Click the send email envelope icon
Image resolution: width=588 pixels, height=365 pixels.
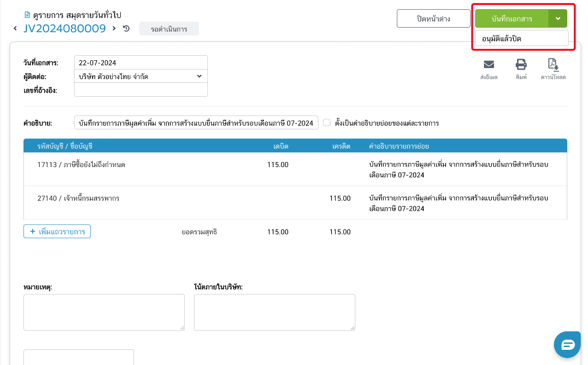(x=489, y=64)
